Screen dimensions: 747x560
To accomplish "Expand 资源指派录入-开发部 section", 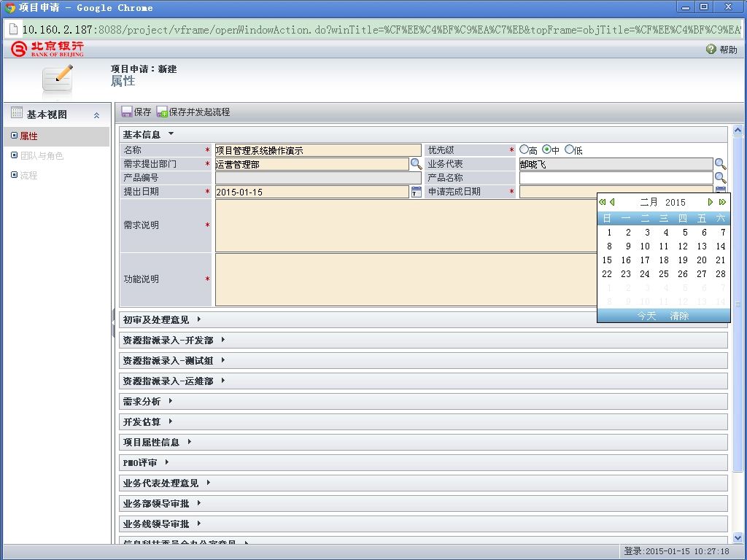I will pyautogui.click(x=223, y=340).
